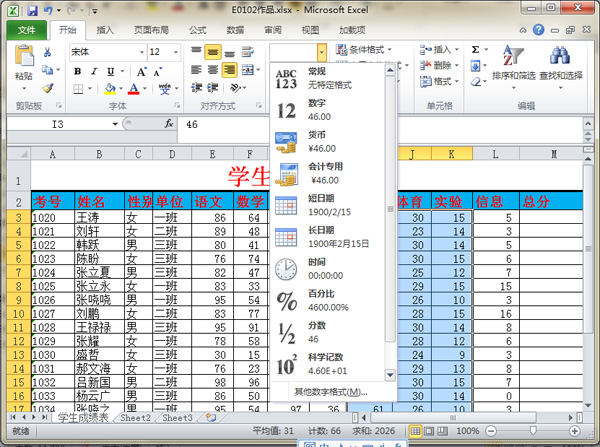
Task: Click 删除 Delete cells button
Action: pyautogui.click(x=439, y=65)
